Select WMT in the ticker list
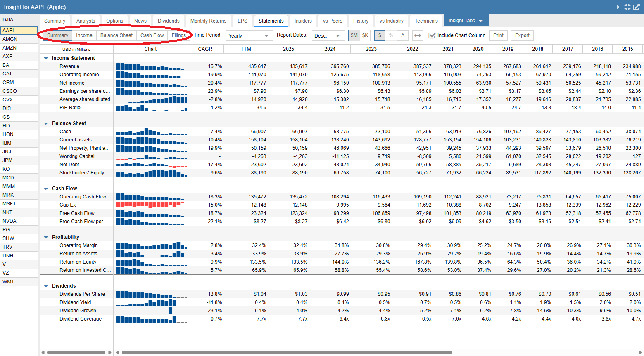Screen dimensions: 644x356 point(19,282)
